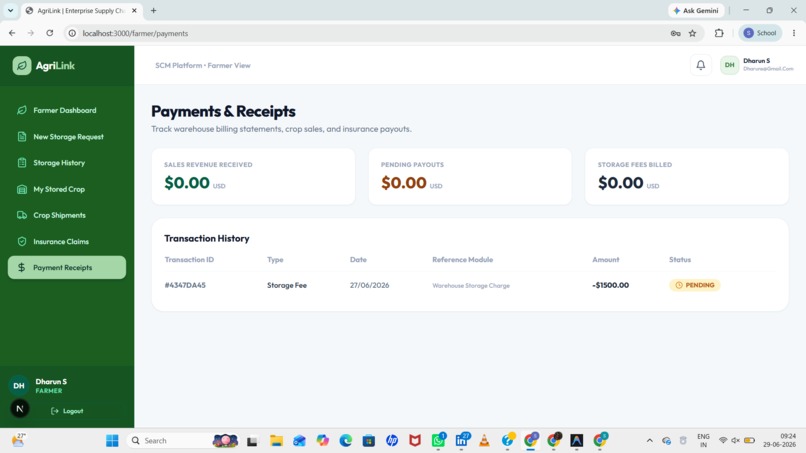Click the AgriLink leaf logo icon
Image resolution: width=806 pixels, height=453 pixels.
point(22,66)
